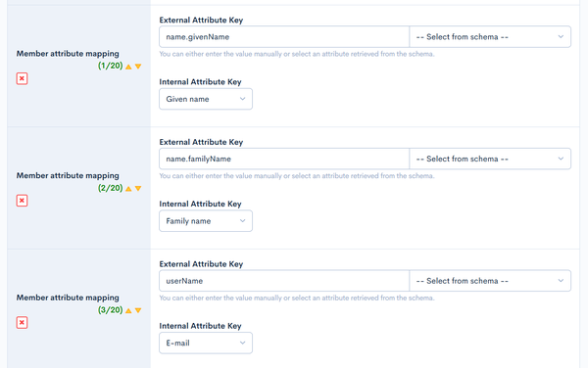Select the (2/20) mapping counter text
The image size is (588, 368).
(110, 188)
